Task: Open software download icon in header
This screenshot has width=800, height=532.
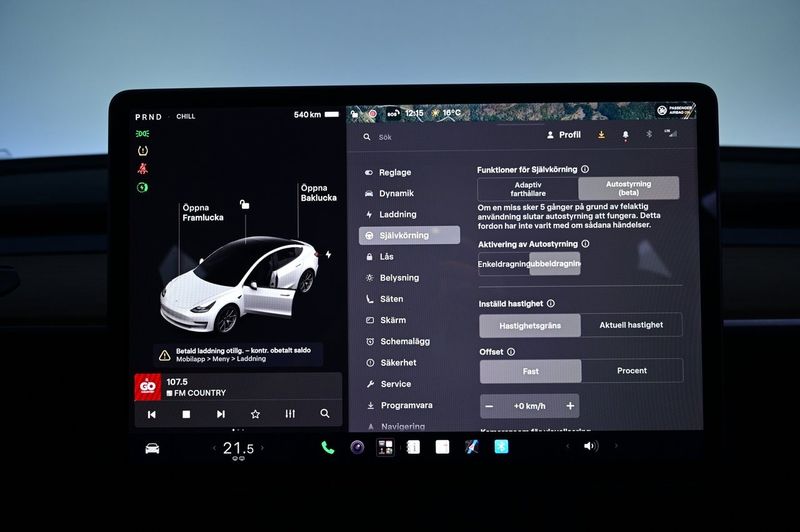Action: coord(602,135)
